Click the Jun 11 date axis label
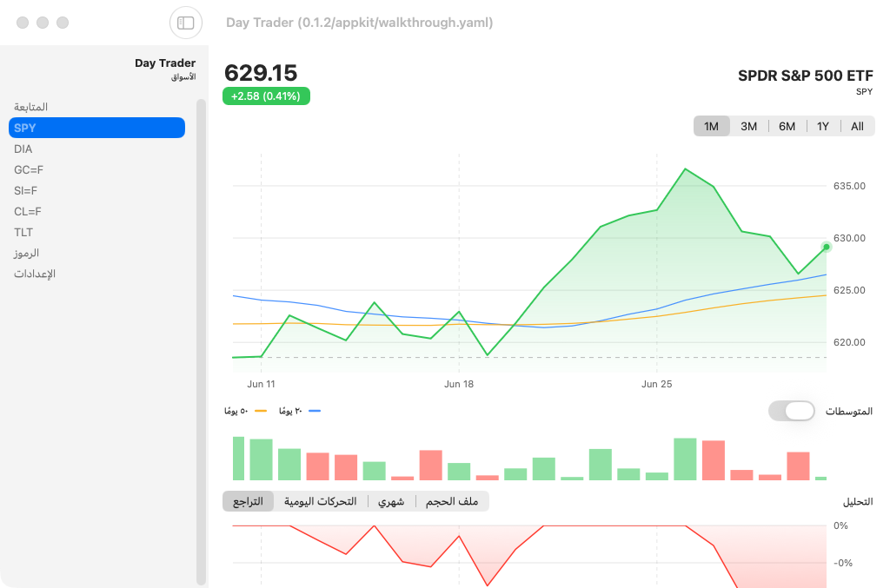 pos(261,384)
